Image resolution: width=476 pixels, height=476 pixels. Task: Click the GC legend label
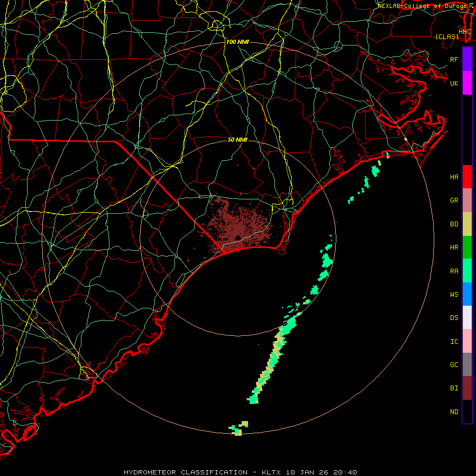454,364
